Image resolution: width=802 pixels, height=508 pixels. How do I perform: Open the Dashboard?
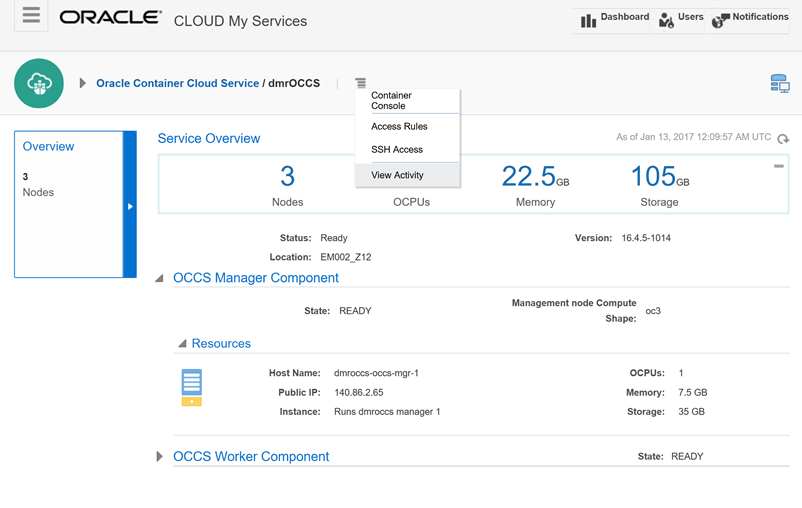coord(614,18)
